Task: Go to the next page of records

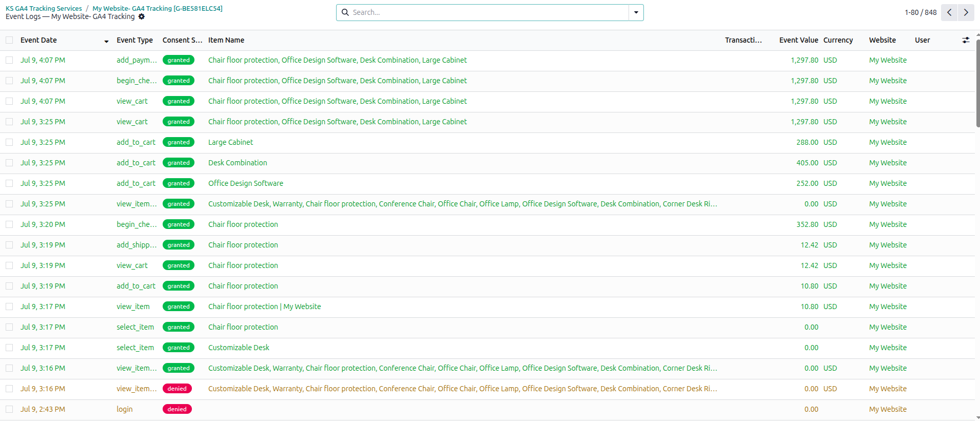Action: click(x=966, y=12)
